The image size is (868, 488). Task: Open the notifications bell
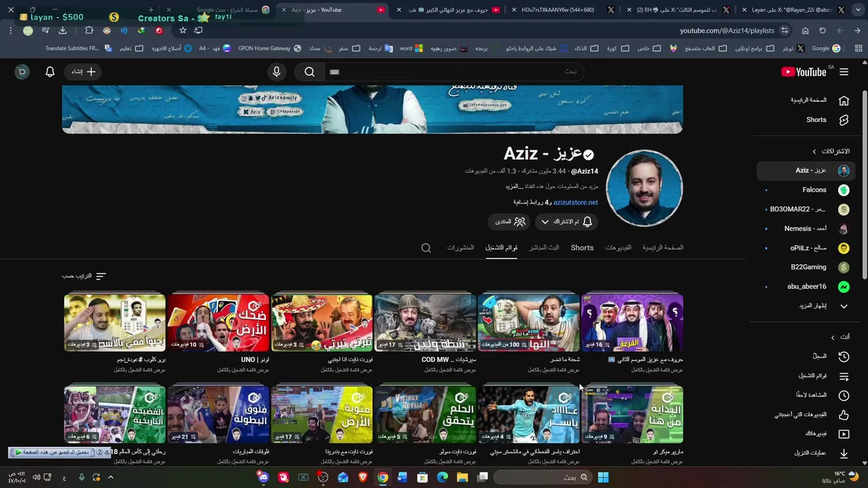coord(50,72)
